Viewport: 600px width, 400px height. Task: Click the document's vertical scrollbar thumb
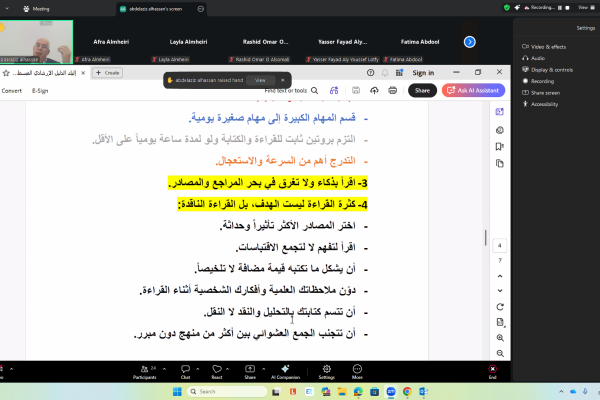[x=486, y=238]
